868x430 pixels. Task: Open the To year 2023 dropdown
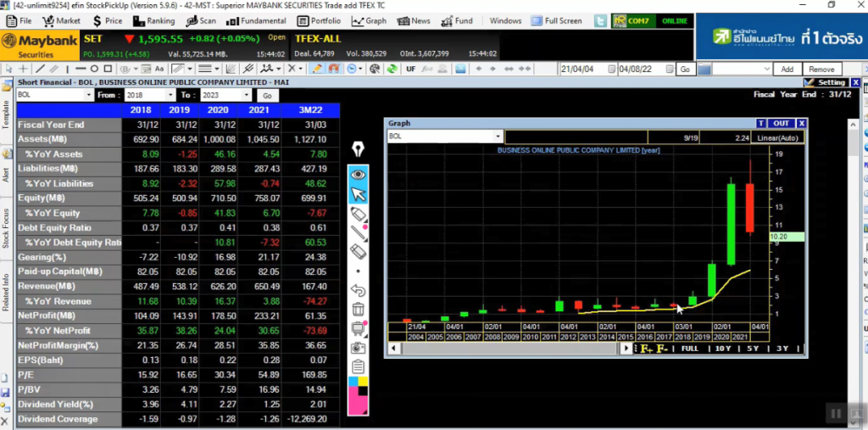[x=247, y=95]
